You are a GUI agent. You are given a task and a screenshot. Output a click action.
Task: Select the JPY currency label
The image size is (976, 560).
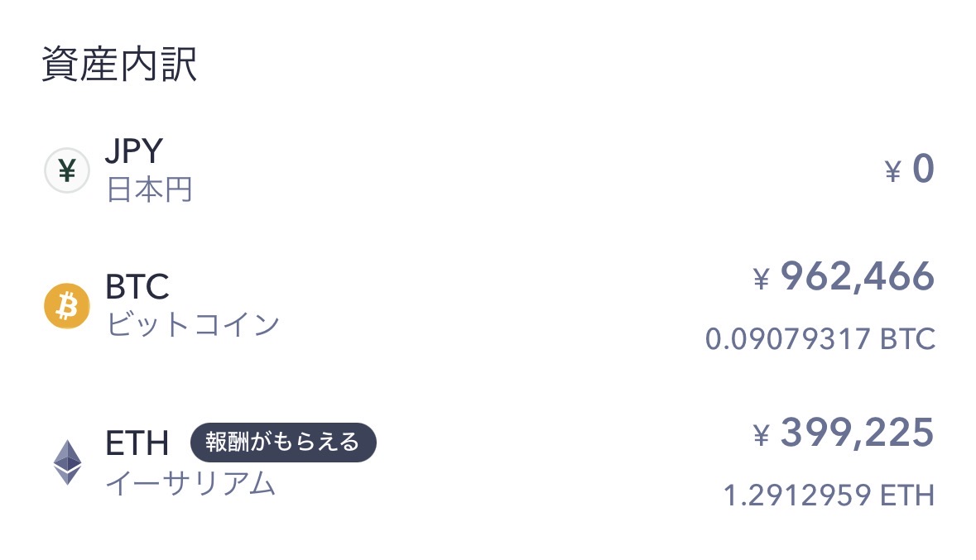coord(134,152)
